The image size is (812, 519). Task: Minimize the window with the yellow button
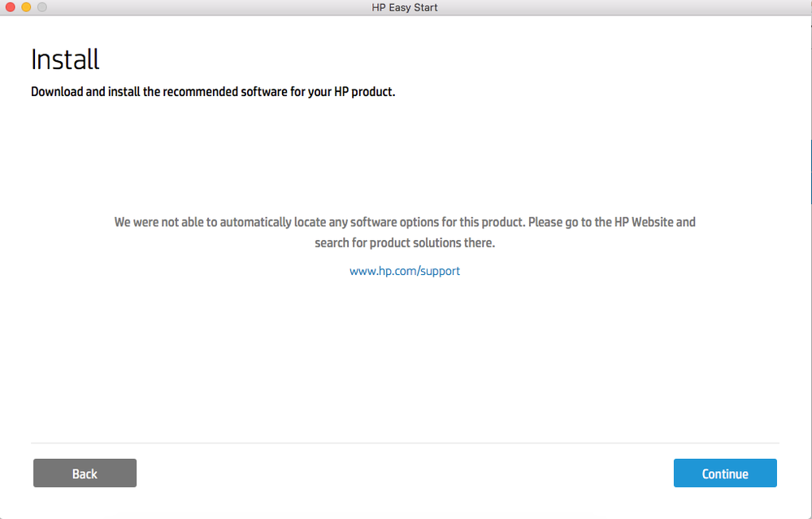26,7
